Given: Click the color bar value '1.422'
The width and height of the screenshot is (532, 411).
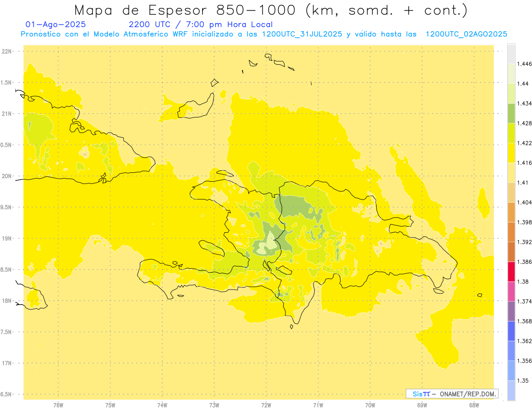Looking at the screenshot, I should point(525,143).
